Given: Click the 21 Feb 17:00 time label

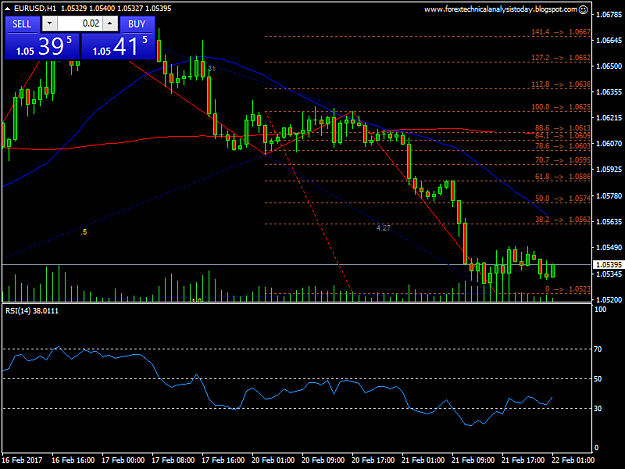Looking at the screenshot, I should pyautogui.click(x=523, y=460).
